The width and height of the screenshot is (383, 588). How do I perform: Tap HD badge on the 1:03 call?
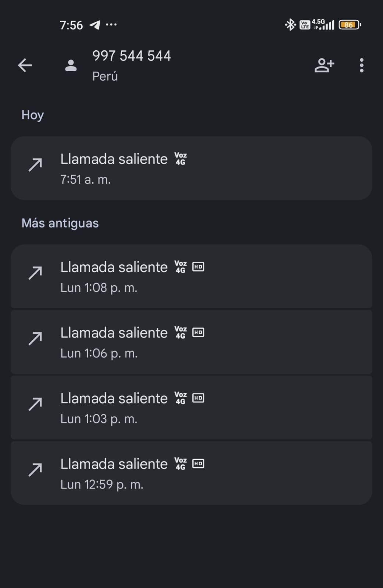[x=198, y=398]
